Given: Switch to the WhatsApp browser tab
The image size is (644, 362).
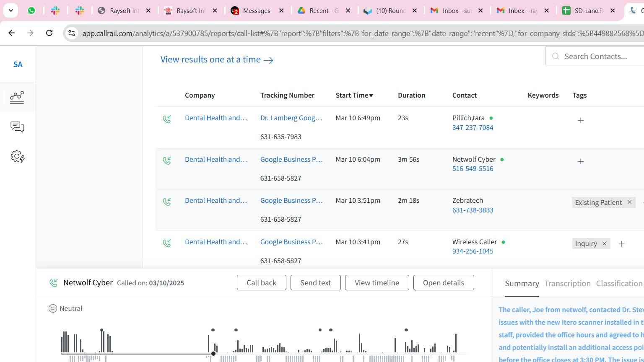Looking at the screenshot, I should [x=31, y=10].
